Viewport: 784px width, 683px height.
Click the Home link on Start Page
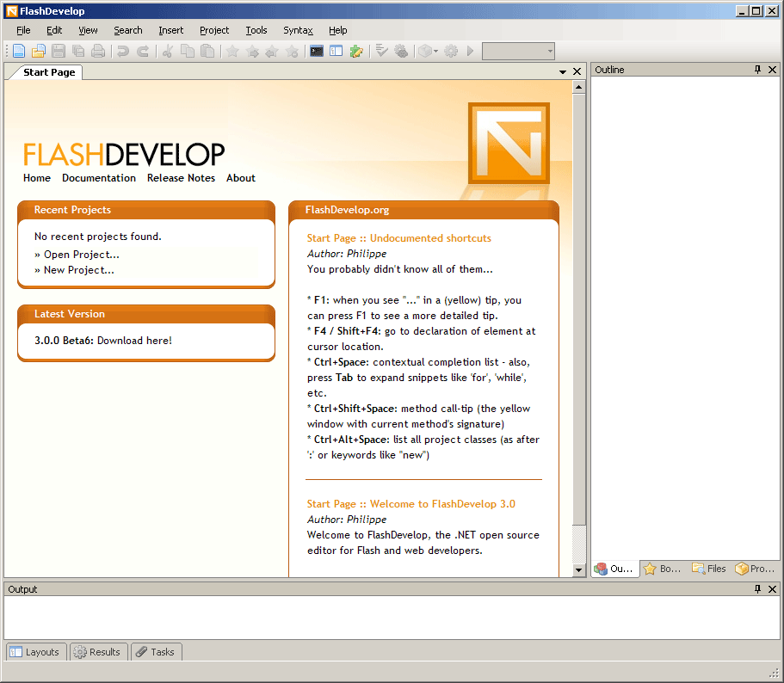[x=37, y=178]
